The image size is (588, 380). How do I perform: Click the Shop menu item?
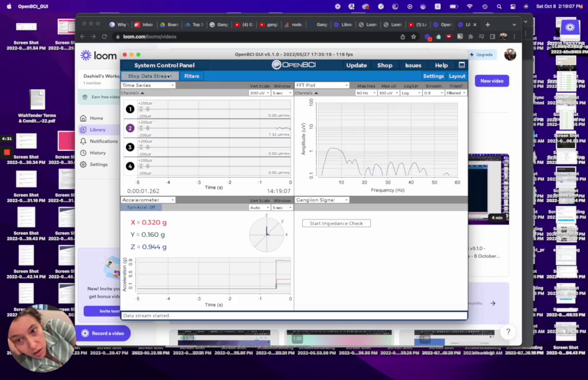(385, 65)
